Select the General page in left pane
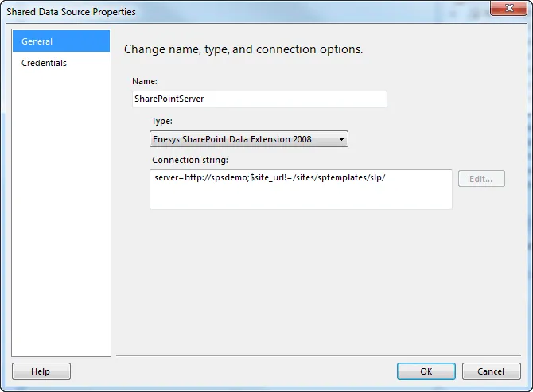Image resolution: width=533 pixels, height=392 pixels. point(61,41)
